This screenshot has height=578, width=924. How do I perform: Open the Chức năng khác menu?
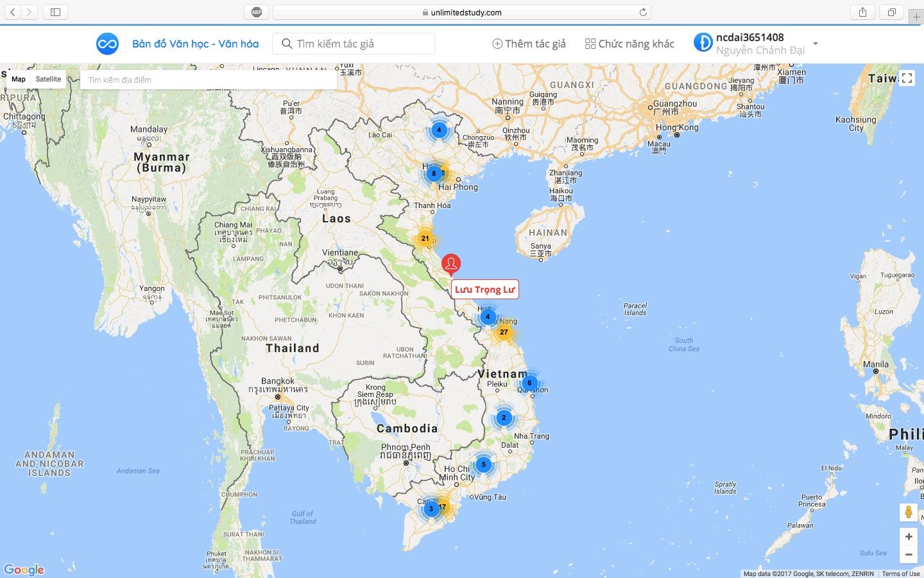(629, 44)
